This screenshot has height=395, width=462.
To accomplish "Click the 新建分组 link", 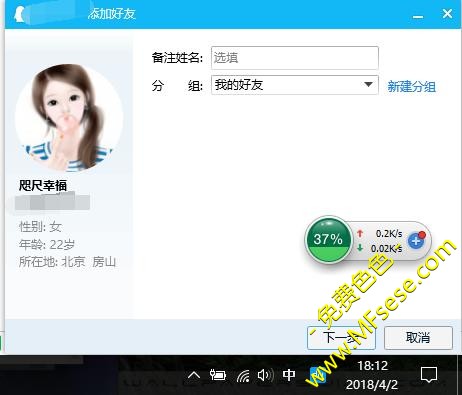I will [411, 86].
